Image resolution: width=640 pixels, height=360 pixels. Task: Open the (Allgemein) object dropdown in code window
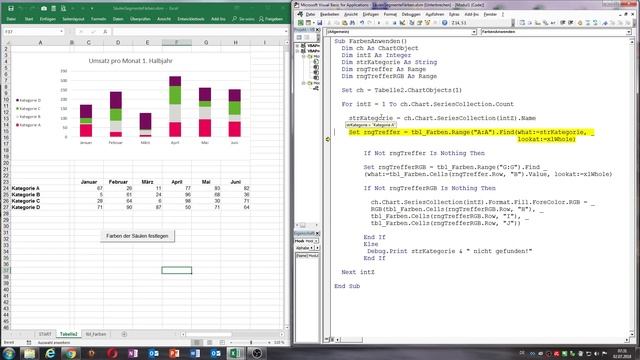point(474,31)
